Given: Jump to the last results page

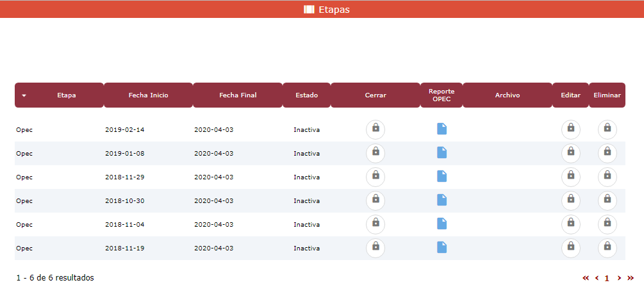Looking at the screenshot, I should (x=630, y=278).
